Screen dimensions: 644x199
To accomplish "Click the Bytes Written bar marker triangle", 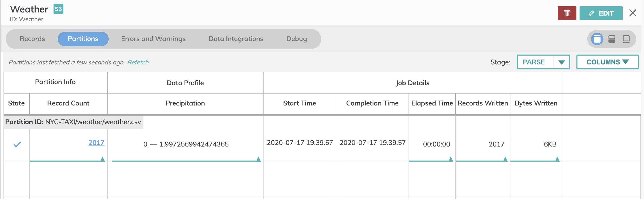I will pos(557,159).
